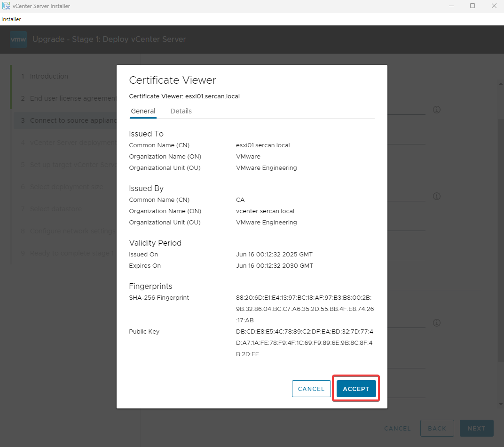Click the Expires On date Jun 16 2030
Screen dimensions: 504x447
275,266
